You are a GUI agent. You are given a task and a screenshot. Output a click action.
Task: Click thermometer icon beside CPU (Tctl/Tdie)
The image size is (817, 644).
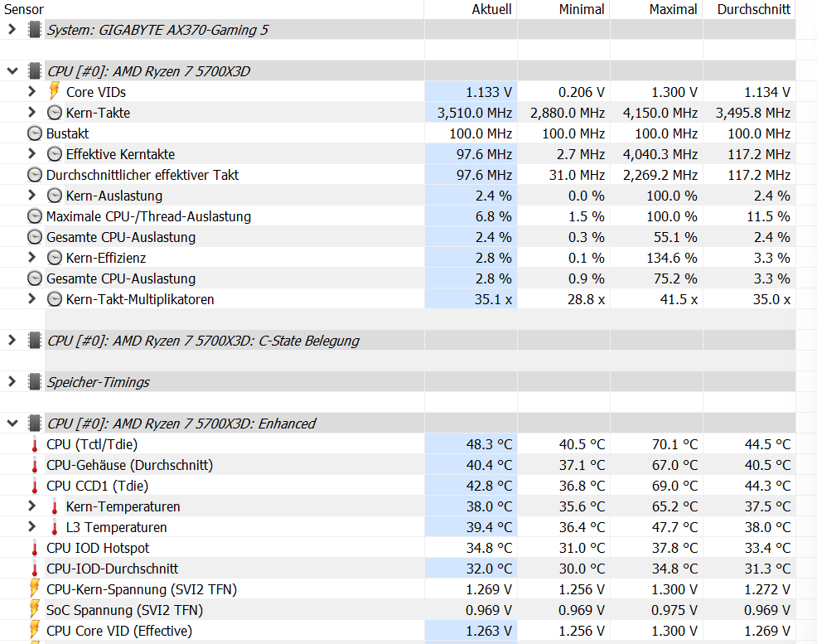tap(35, 444)
